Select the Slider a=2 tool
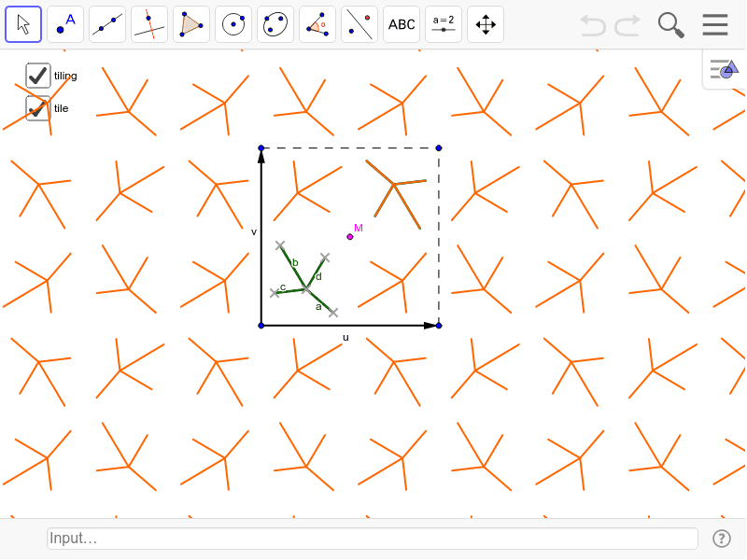747x560 pixels. point(443,24)
